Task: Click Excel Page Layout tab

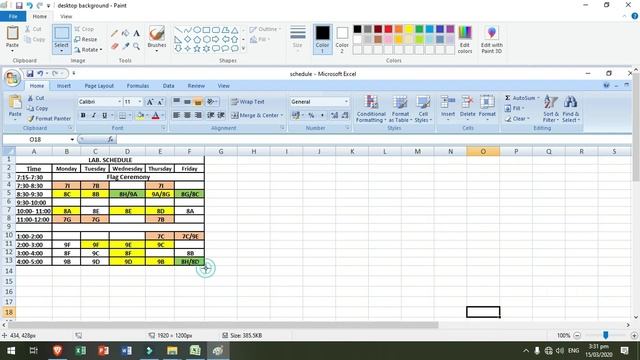Action: tap(99, 86)
